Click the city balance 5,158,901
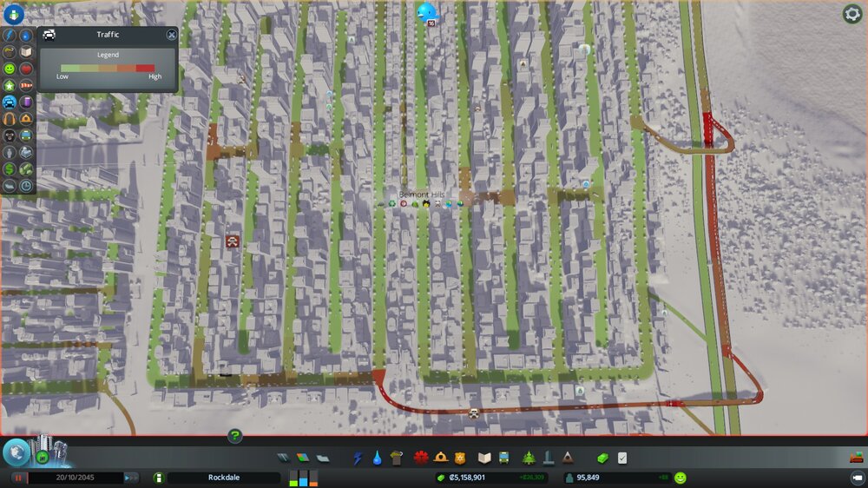The height and width of the screenshot is (488, 868). click(467, 478)
